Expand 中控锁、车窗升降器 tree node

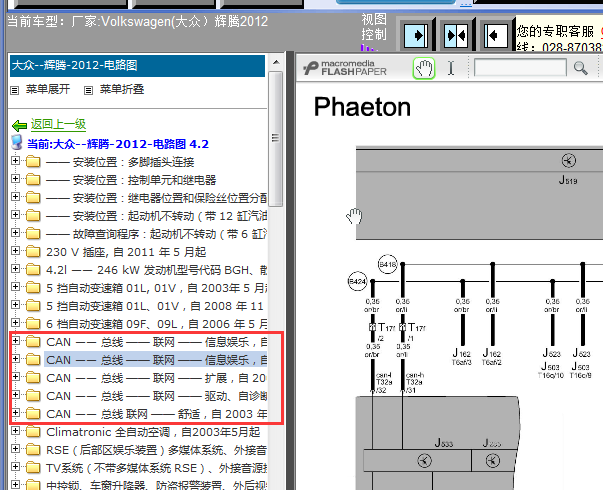pos(15,484)
